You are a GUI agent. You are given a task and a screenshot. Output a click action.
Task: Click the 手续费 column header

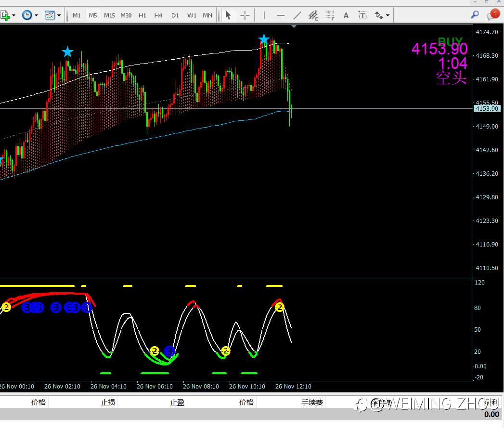point(312,402)
